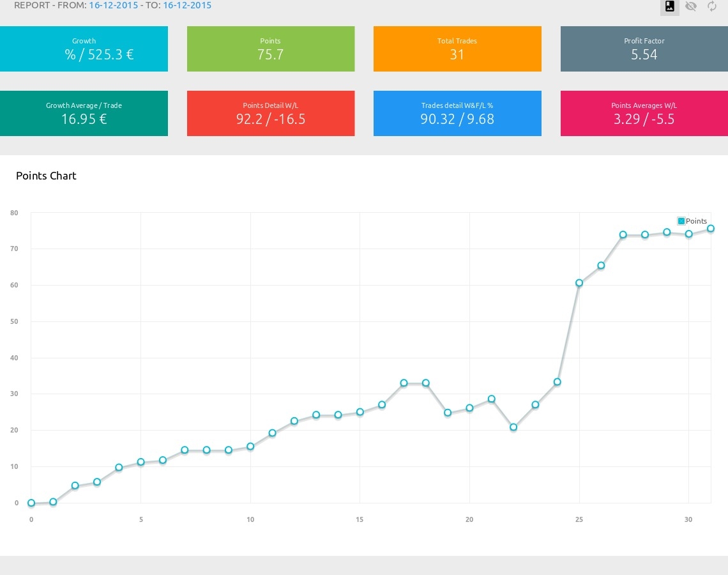Click the first chart point at zero
Screen dimensions: 728x575
(x=31, y=503)
